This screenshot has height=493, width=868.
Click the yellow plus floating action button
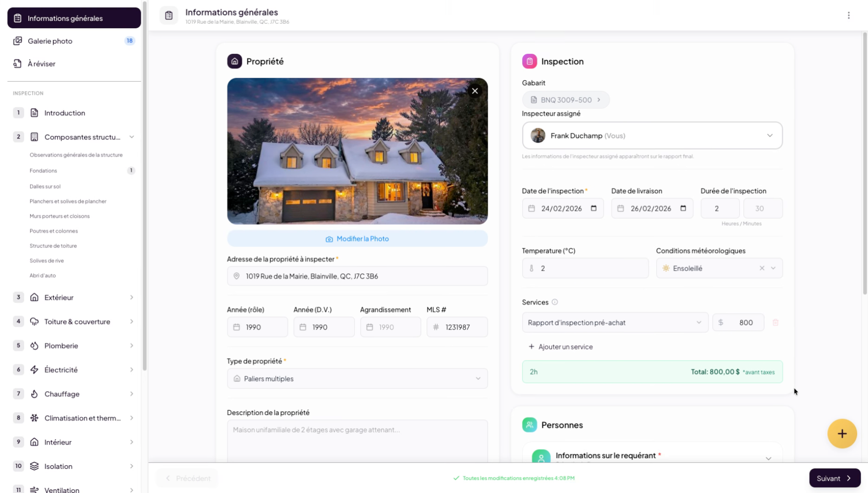pyautogui.click(x=842, y=434)
